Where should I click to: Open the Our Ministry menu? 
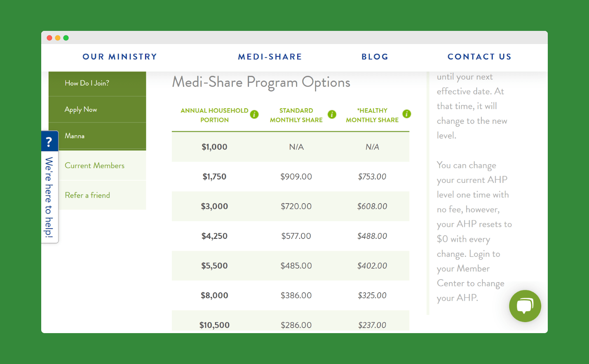click(x=120, y=57)
